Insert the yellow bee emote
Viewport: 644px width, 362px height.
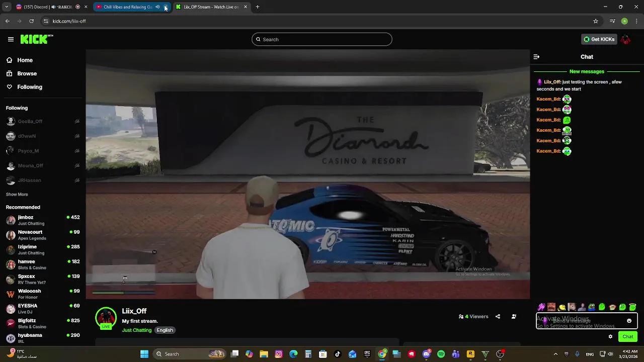pyautogui.click(x=561, y=307)
